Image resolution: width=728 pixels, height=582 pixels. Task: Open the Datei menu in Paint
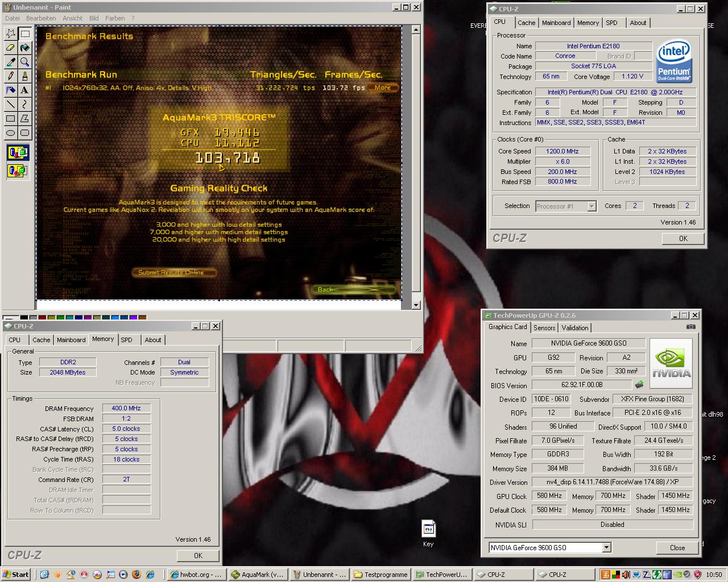(13, 18)
